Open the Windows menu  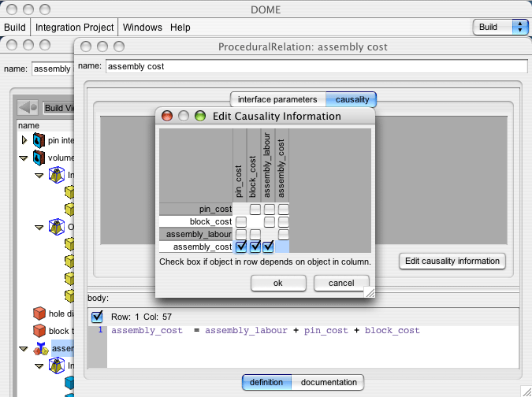click(143, 27)
